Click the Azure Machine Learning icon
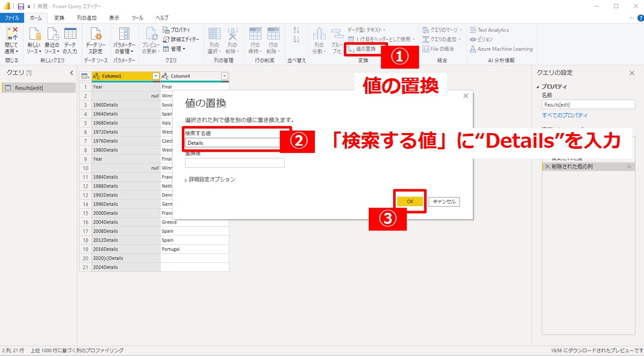This screenshot has height=356, width=644. (x=473, y=49)
